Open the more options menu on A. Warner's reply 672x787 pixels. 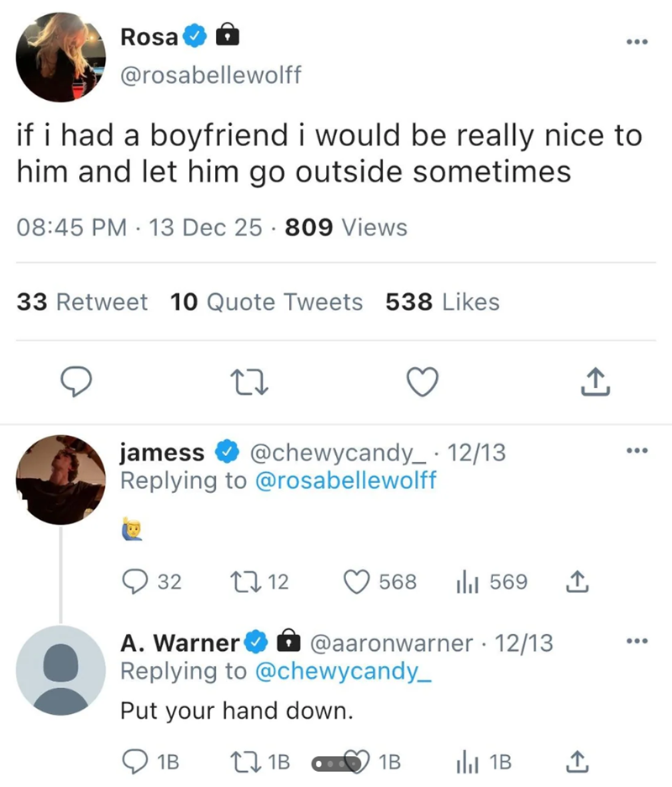coord(637,640)
